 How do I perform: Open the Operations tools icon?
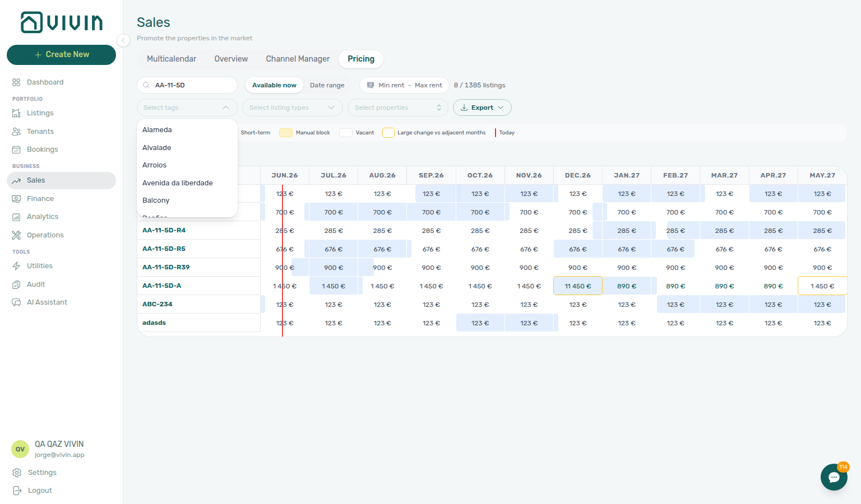tap(16, 235)
